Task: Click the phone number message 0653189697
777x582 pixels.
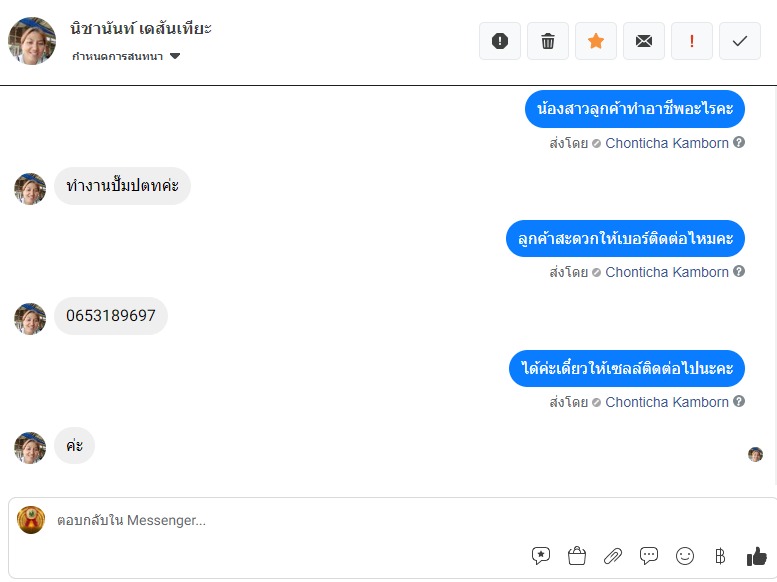Action: 111,316
